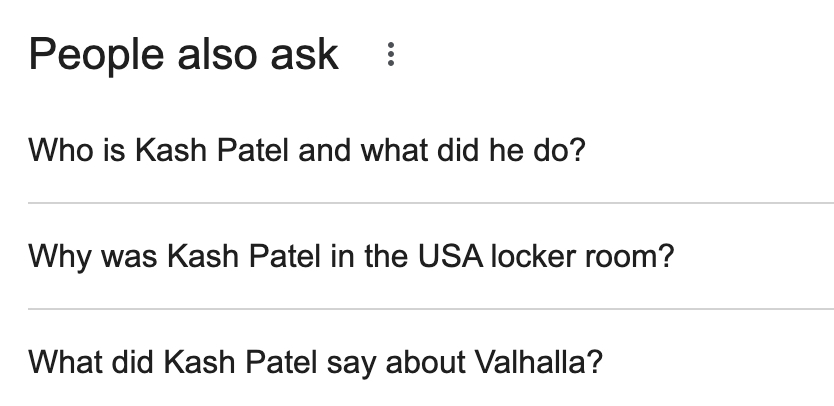Expand the question about Valhalla

[x=315, y=360]
